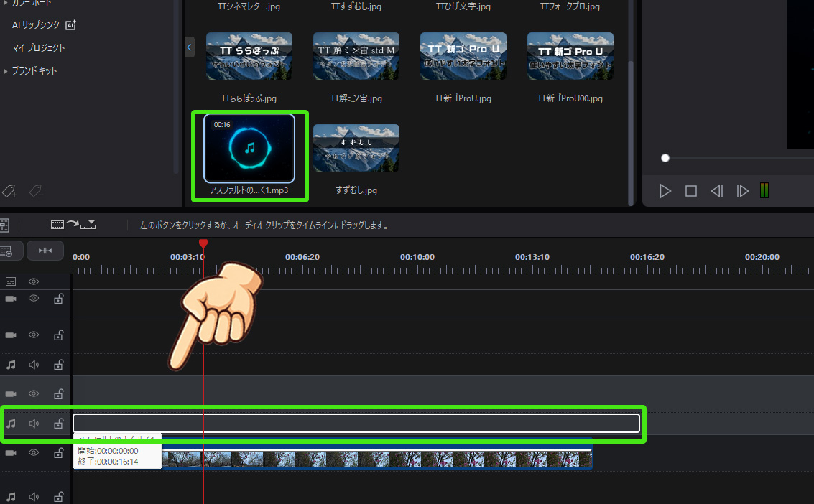Lock the highlighted audio track

coord(58,424)
